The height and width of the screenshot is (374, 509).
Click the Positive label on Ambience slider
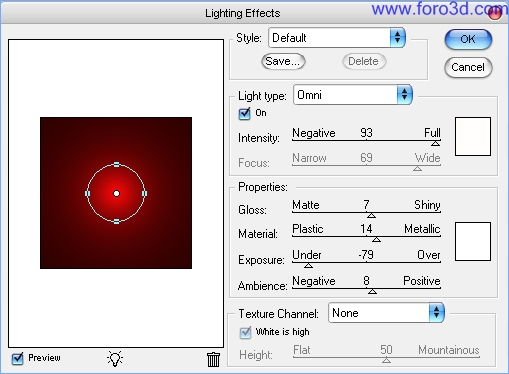tap(422, 281)
